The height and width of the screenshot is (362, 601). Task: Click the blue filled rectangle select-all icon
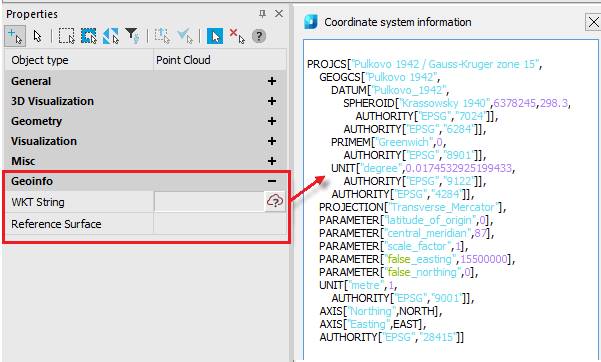(x=89, y=36)
